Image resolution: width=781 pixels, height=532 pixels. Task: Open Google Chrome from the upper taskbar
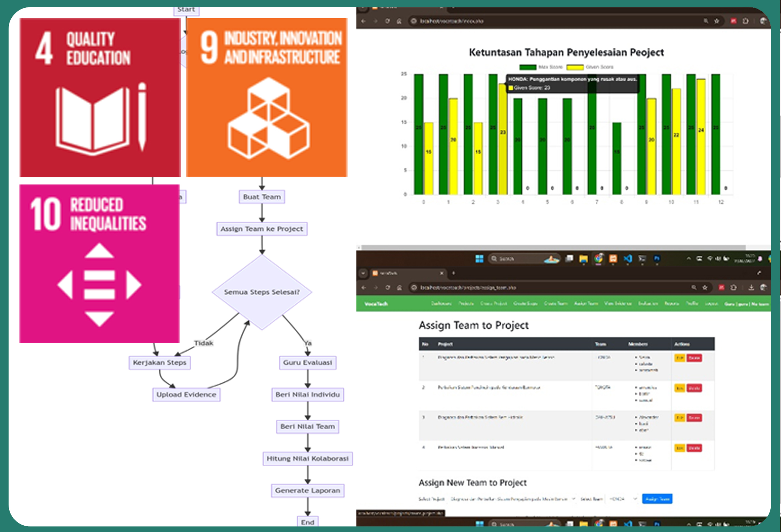pos(599,259)
